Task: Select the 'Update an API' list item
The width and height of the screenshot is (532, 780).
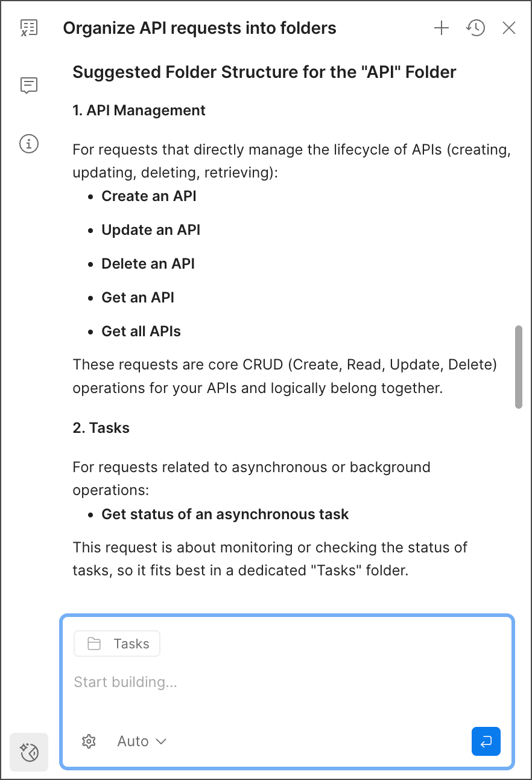Action: coord(151,230)
